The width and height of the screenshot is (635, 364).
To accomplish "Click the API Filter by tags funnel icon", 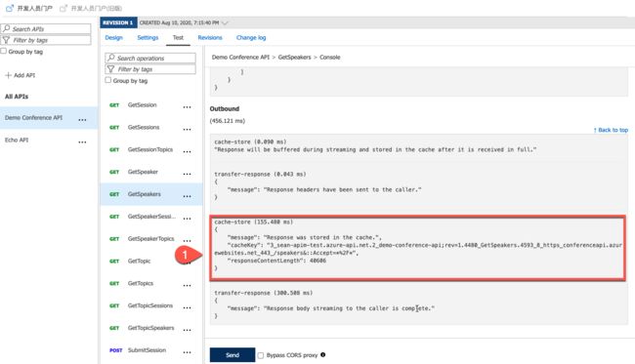I will [7, 40].
